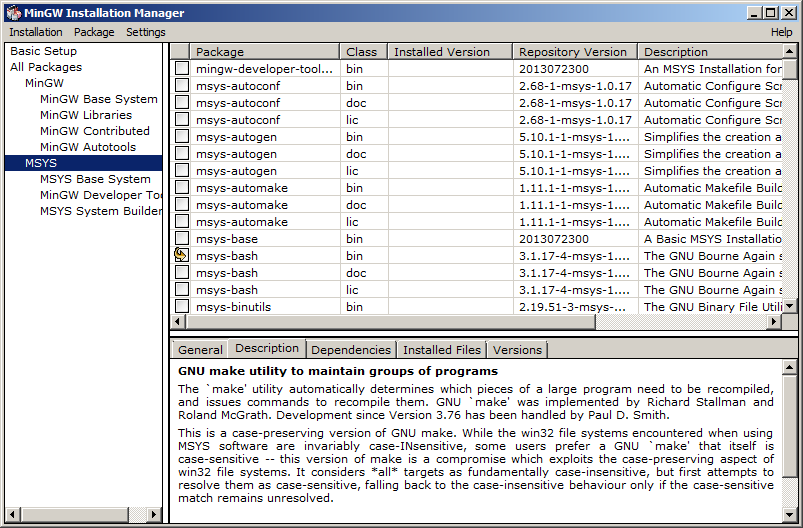Select the MinGW Base System tree item

98,99
